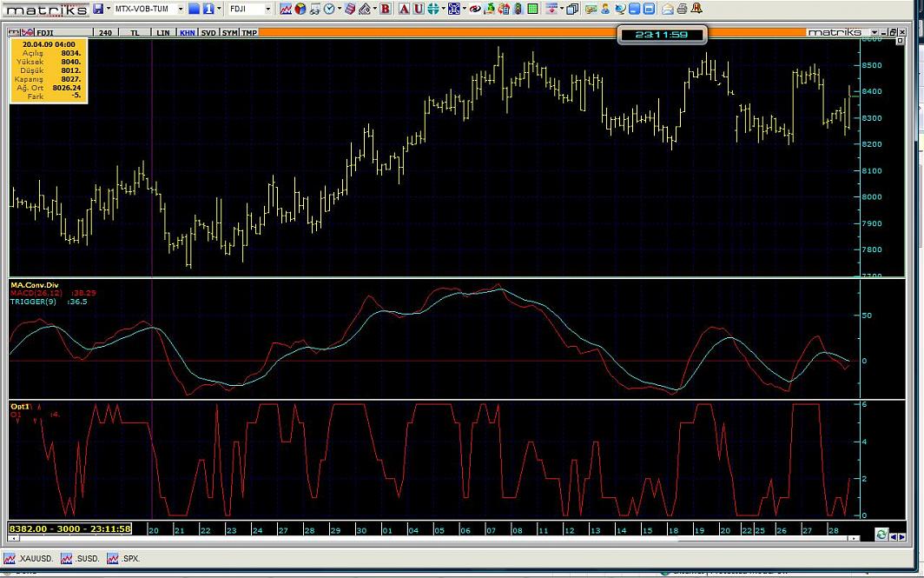Click the clock icon in toolbar
This screenshot has width=924, height=578.
coord(330,9)
